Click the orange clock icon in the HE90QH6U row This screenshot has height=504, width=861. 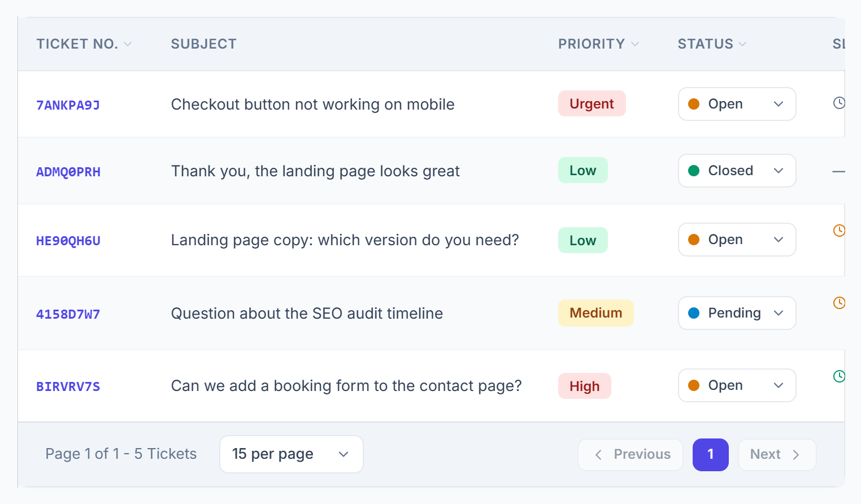(x=839, y=231)
